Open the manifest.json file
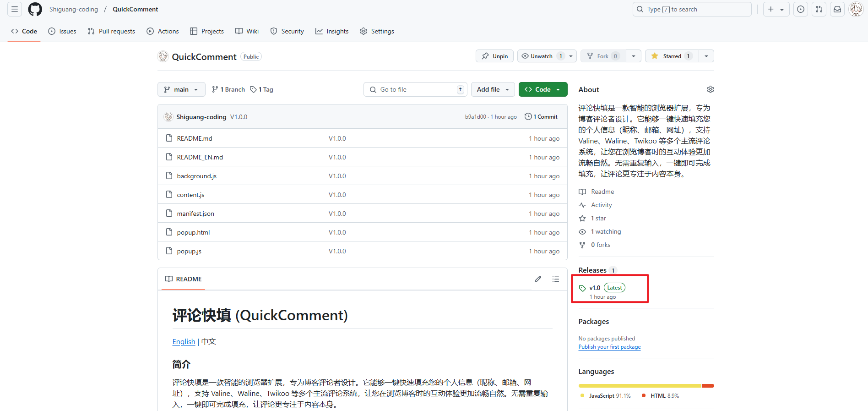 tap(195, 214)
